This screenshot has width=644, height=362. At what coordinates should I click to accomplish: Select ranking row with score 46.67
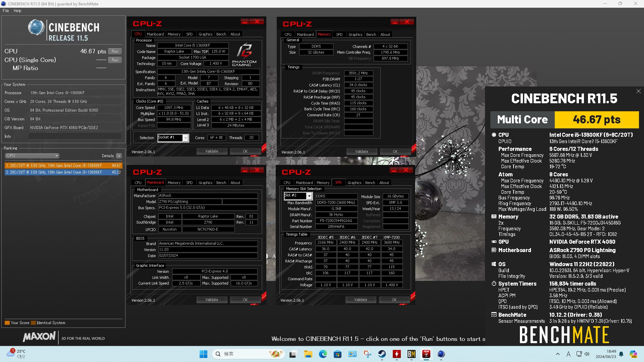[x=63, y=166]
